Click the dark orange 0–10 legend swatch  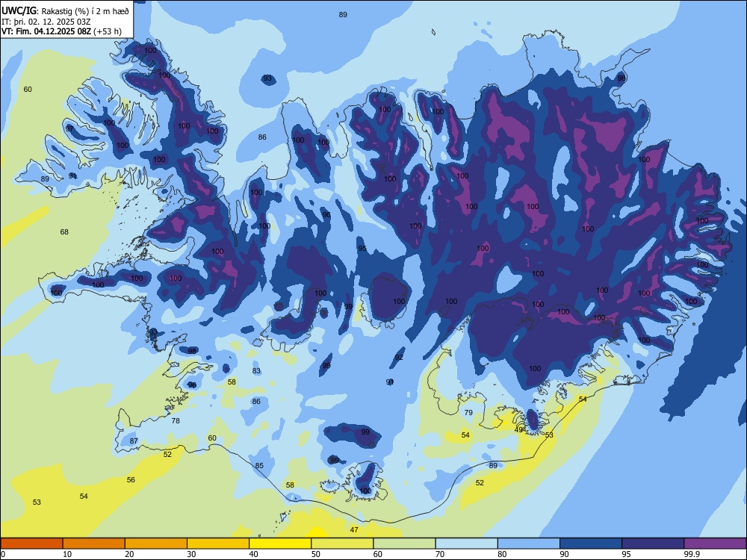click(31, 544)
